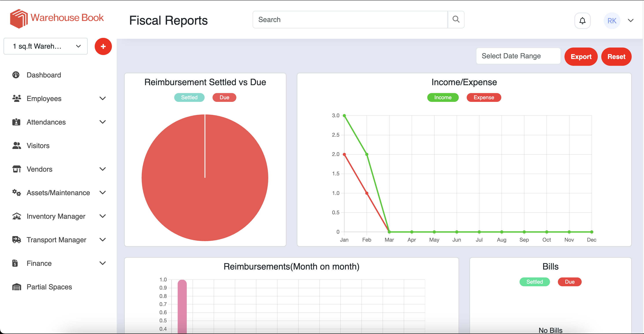Open the Inventory Manager menu item
644x334 pixels.
coord(56,216)
